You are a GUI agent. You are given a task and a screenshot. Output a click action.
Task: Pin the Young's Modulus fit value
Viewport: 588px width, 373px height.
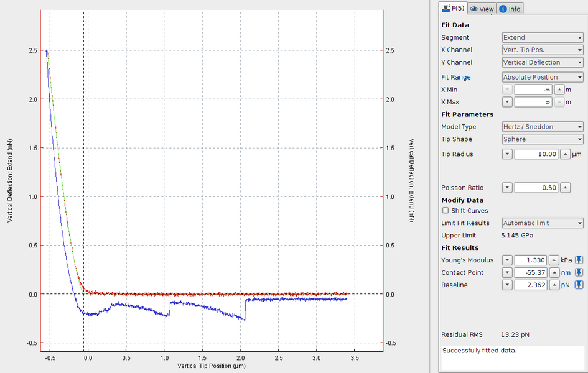(579, 260)
